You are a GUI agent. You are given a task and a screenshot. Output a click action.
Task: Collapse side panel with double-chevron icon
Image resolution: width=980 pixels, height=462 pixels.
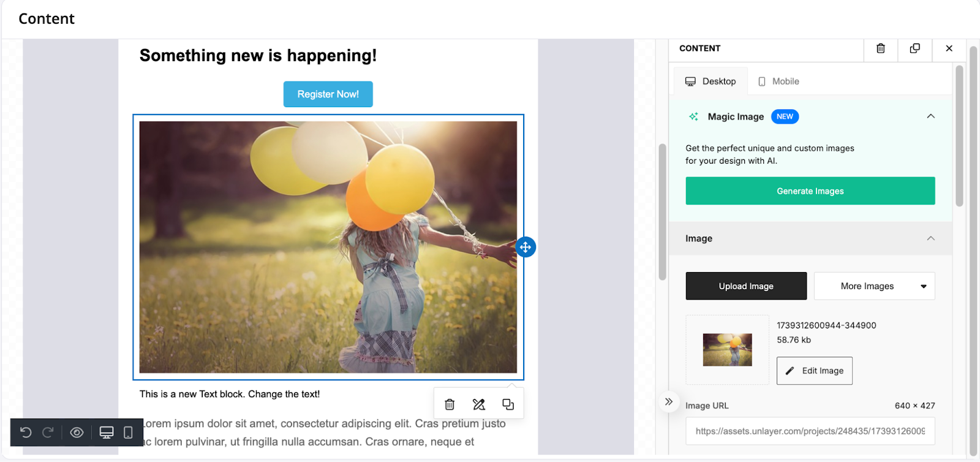pos(669,402)
